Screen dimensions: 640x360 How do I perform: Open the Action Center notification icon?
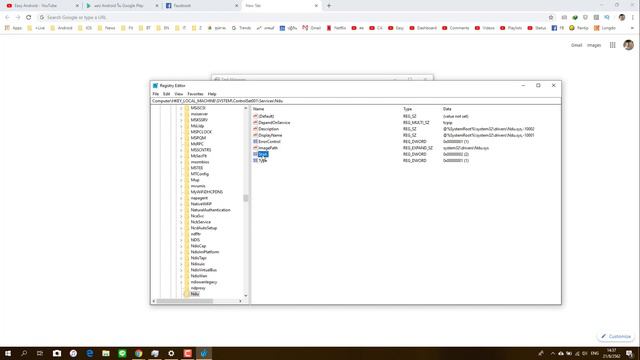click(x=630, y=353)
